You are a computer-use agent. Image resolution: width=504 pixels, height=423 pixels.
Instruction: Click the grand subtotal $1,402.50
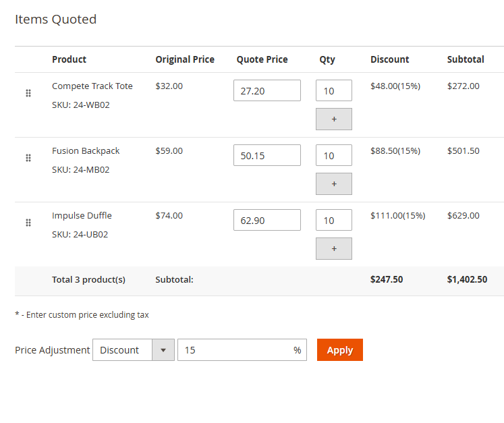467,280
